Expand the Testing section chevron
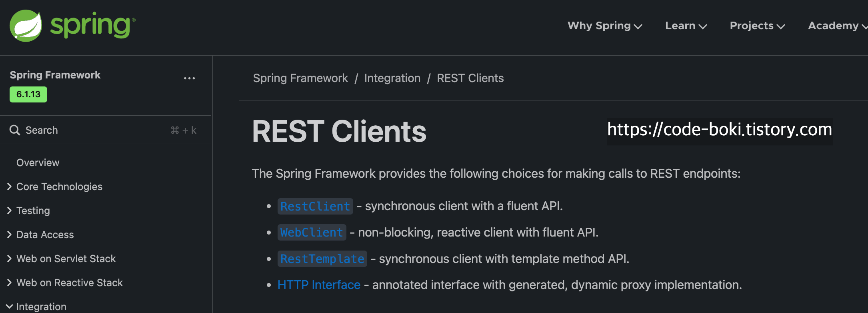Image resolution: width=868 pixels, height=313 pixels. (9, 211)
